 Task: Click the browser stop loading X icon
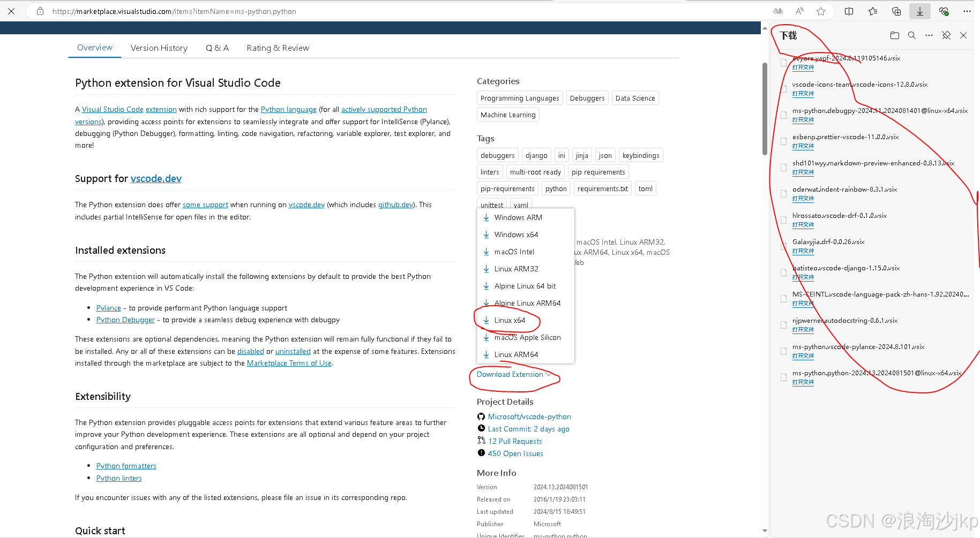11,11
